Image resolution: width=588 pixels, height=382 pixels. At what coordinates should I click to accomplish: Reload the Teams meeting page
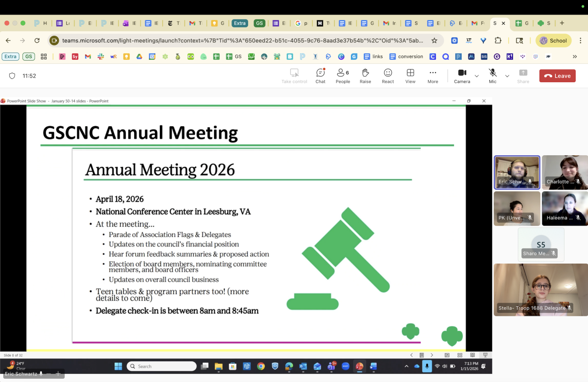(x=37, y=40)
